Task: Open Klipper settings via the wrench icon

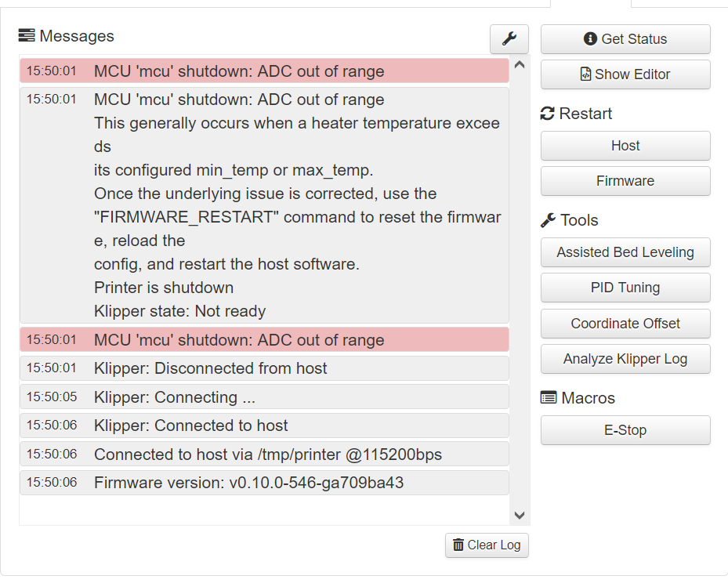Action: coord(509,38)
